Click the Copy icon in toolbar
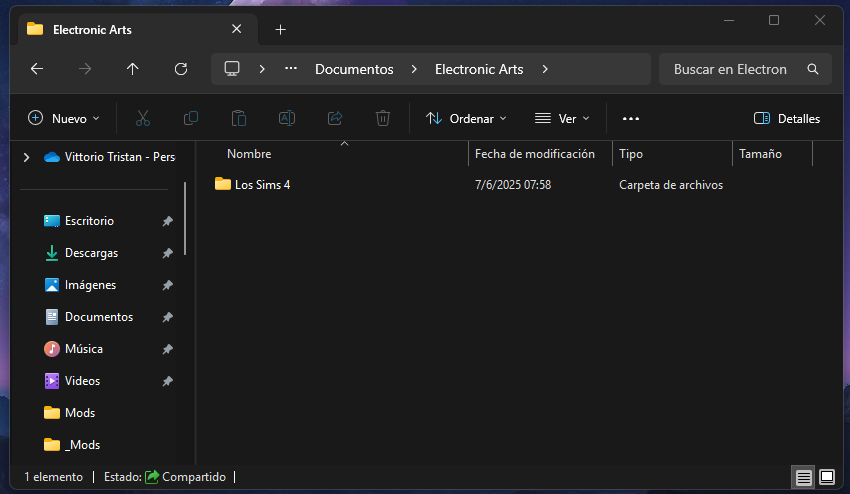 point(191,118)
